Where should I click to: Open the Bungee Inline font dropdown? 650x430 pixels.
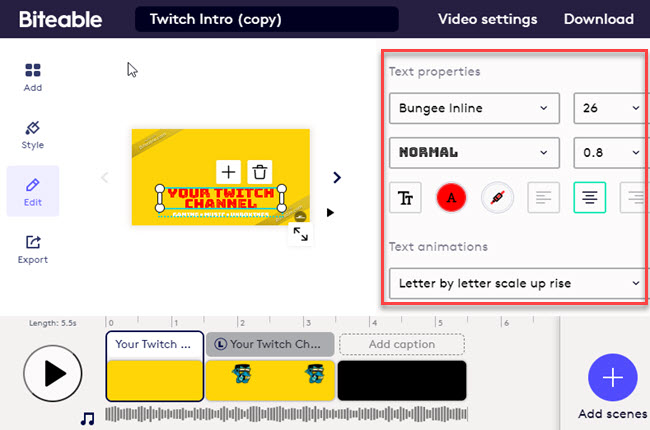tap(473, 108)
